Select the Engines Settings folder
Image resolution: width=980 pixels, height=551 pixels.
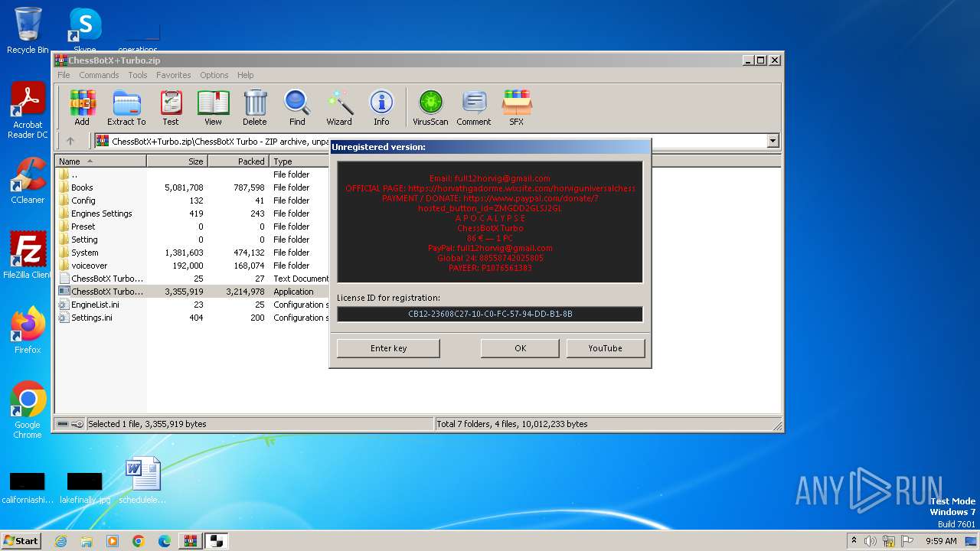tap(191, 214)
